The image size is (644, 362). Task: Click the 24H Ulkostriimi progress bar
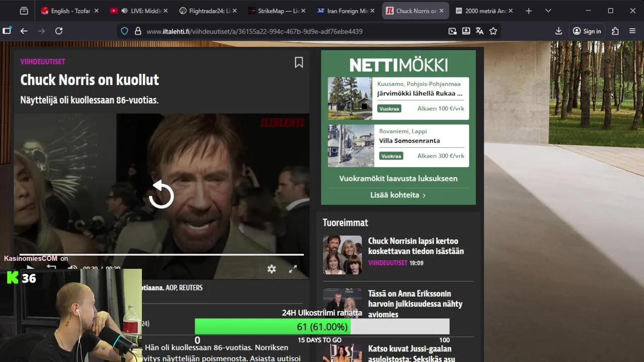click(322, 327)
